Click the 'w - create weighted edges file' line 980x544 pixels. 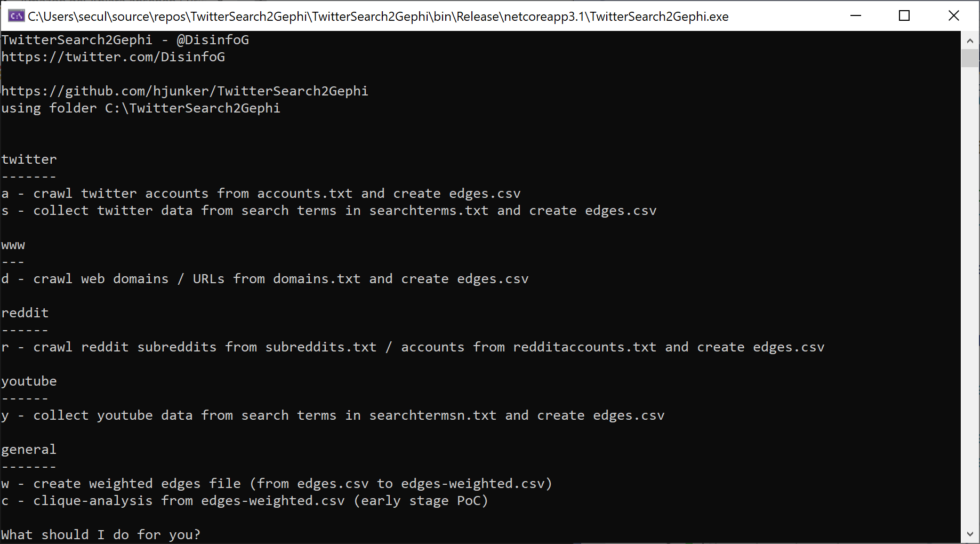[277, 484]
